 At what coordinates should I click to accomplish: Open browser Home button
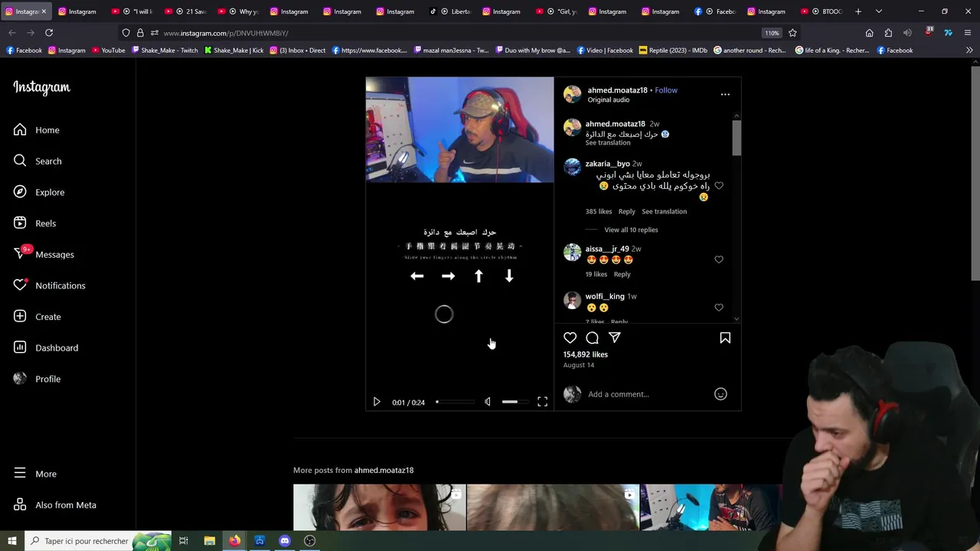869,33
